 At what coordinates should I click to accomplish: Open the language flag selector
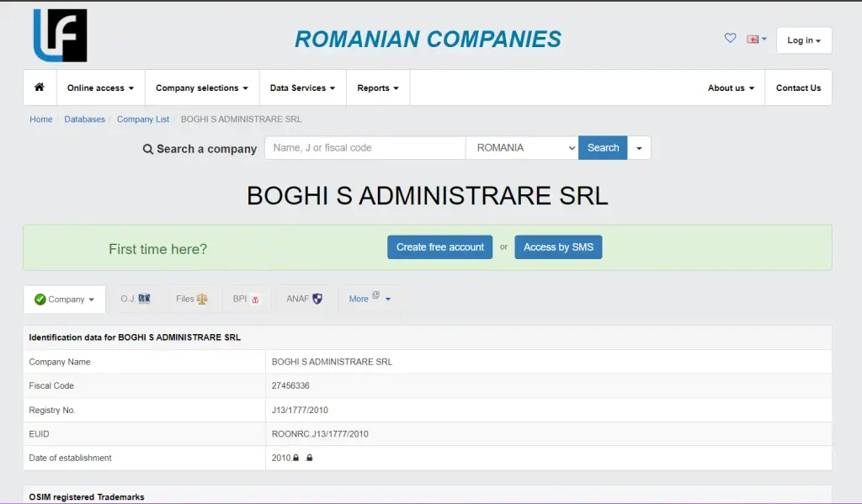756,40
